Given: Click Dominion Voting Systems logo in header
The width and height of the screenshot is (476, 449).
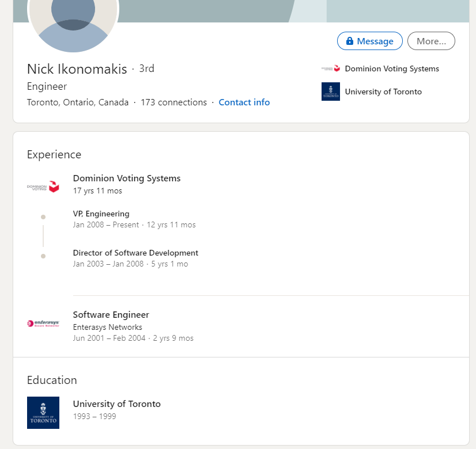Looking at the screenshot, I should click(331, 69).
